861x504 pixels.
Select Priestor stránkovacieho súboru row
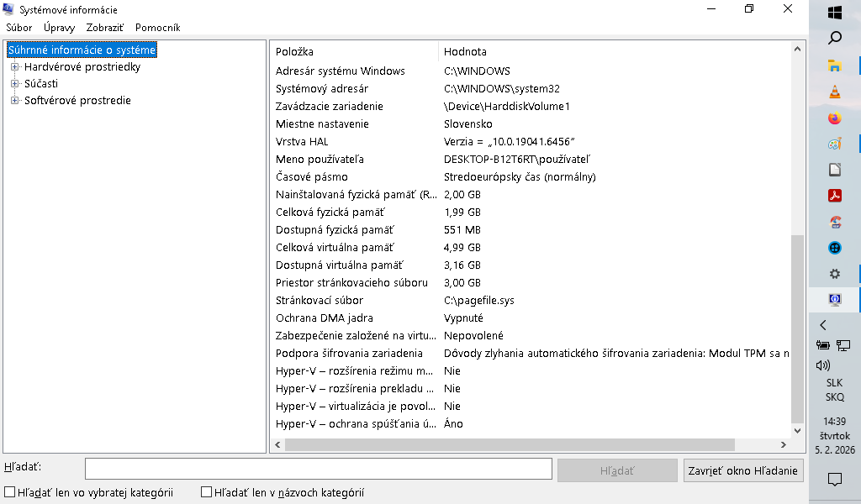click(531, 282)
